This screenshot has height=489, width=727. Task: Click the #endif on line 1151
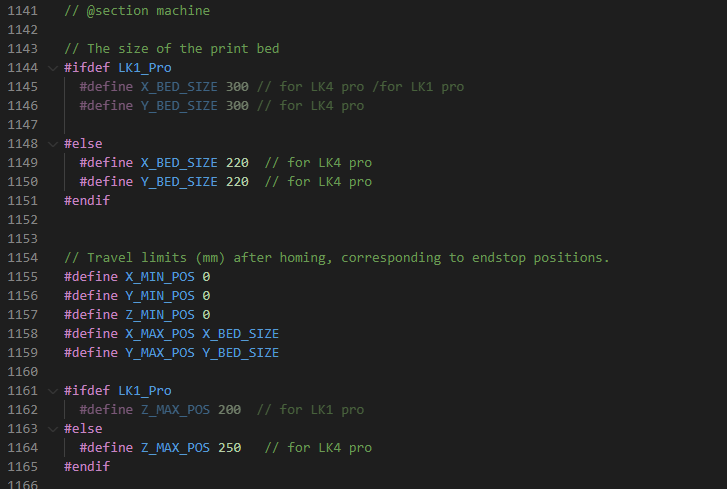coord(87,201)
